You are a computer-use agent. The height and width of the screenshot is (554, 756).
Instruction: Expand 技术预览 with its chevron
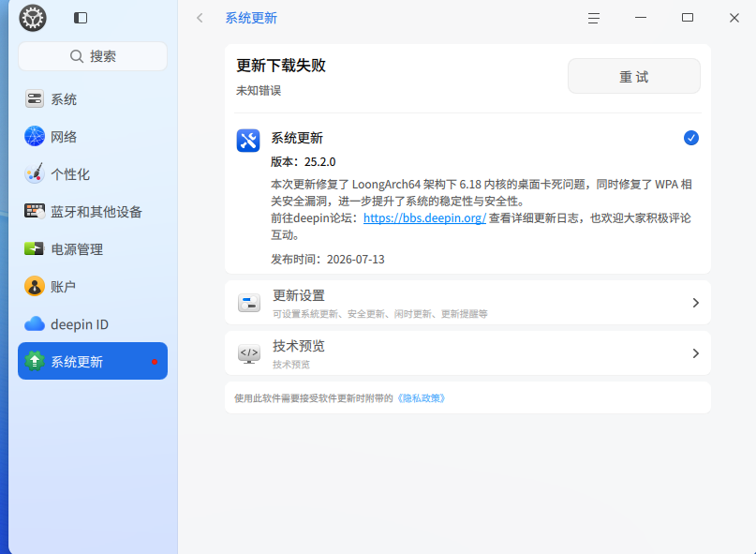(695, 353)
